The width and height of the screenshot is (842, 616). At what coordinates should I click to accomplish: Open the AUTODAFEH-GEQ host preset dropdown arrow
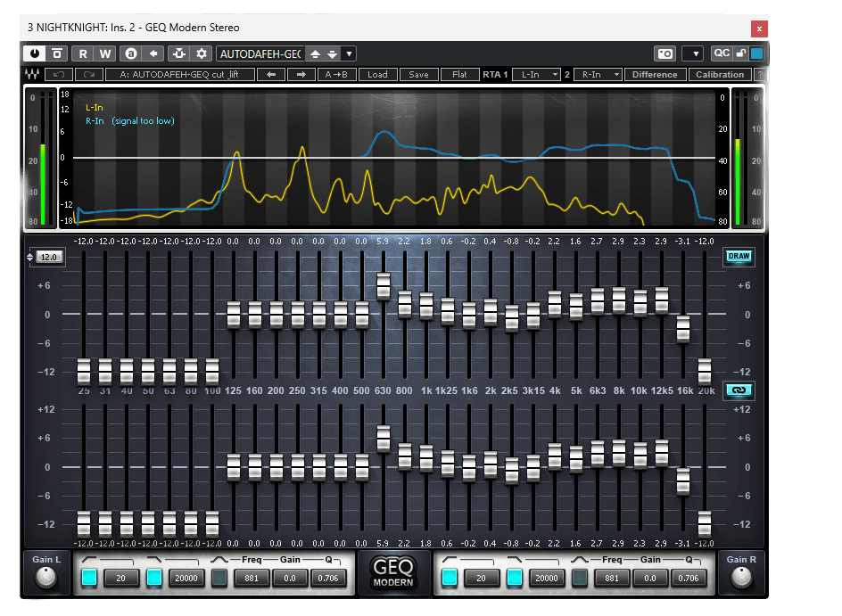pos(349,53)
